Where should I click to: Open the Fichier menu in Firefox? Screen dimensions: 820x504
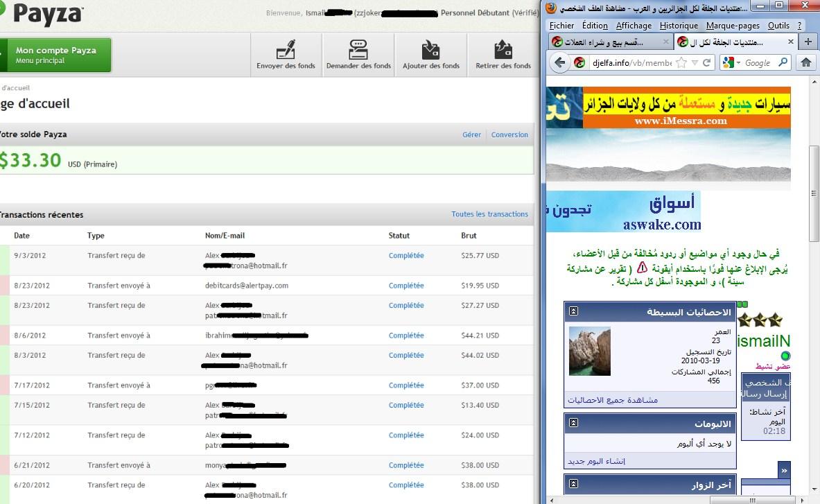tap(561, 26)
